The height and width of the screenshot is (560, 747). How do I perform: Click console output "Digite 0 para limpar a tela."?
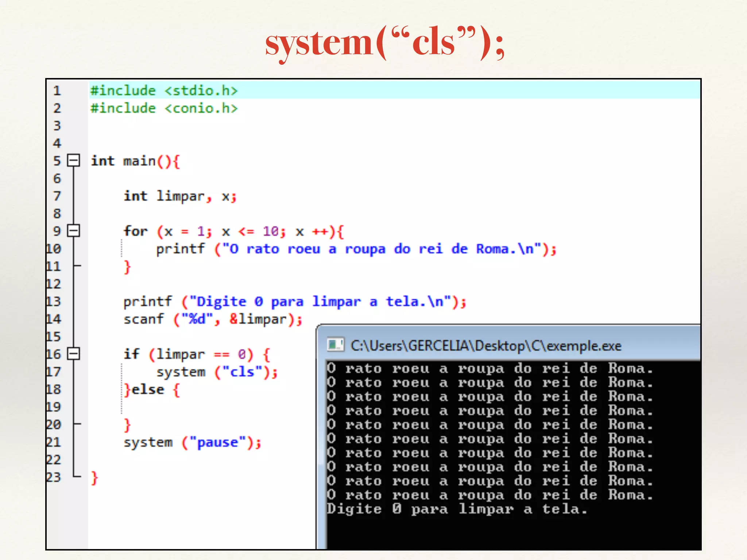pos(457,509)
